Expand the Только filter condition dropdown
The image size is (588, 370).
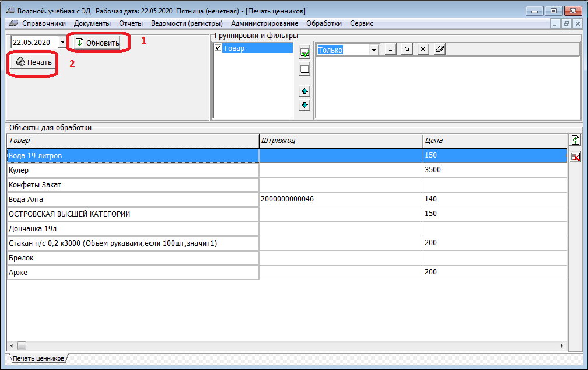[374, 50]
